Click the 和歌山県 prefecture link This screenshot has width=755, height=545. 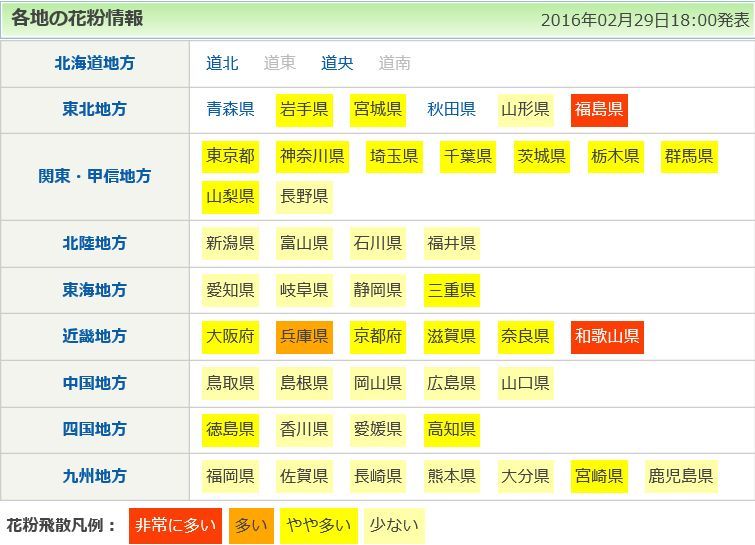(x=607, y=337)
